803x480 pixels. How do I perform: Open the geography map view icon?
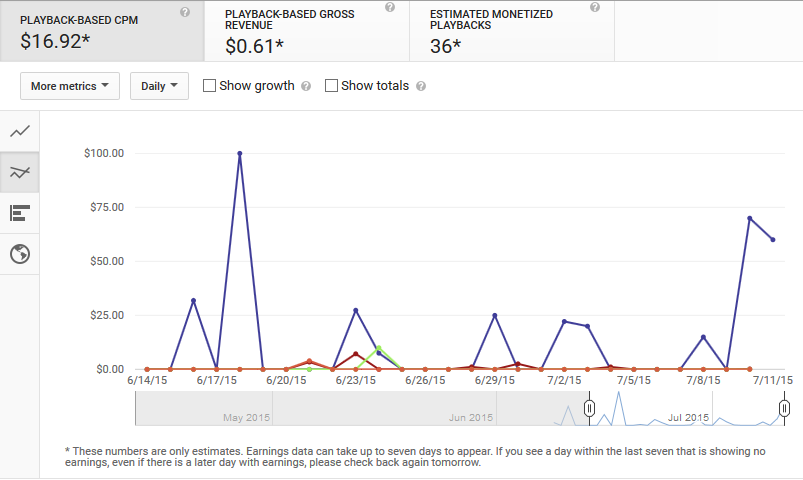click(19, 254)
